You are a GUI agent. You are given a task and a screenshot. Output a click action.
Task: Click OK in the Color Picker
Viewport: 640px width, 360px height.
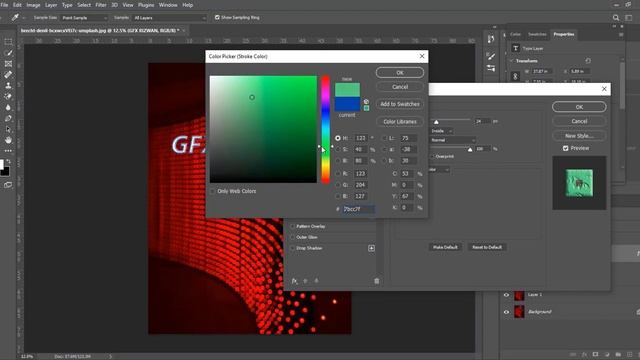400,73
